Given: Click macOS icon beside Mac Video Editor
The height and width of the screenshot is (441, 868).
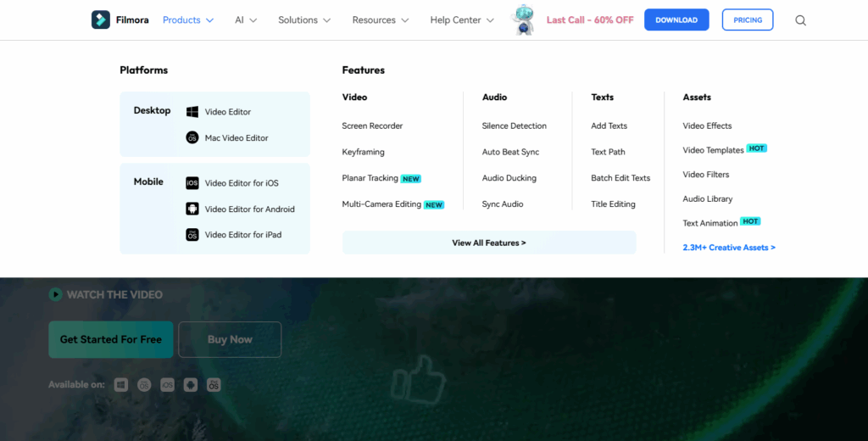Looking at the screenshot, I should (192, 138).
